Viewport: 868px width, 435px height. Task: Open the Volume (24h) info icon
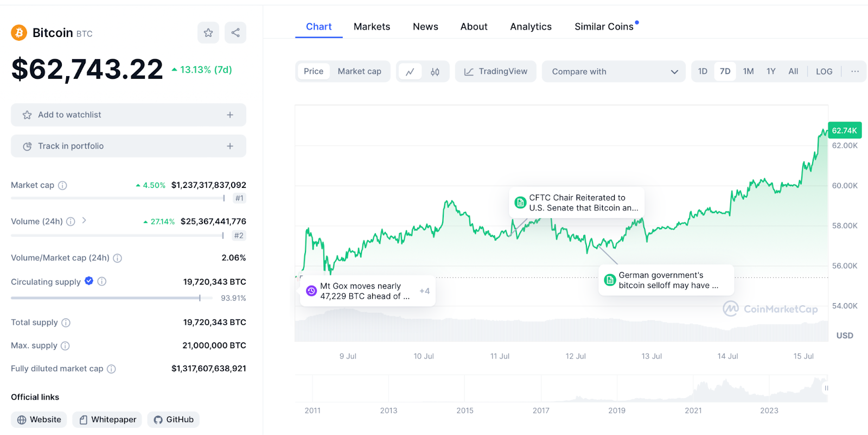coord(71,222)
